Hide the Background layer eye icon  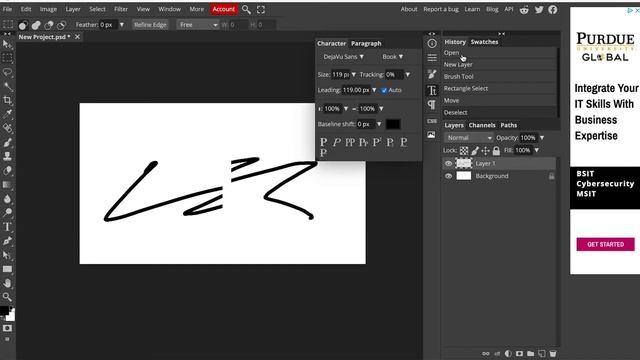pyautogui.click(x=448, y=176)
